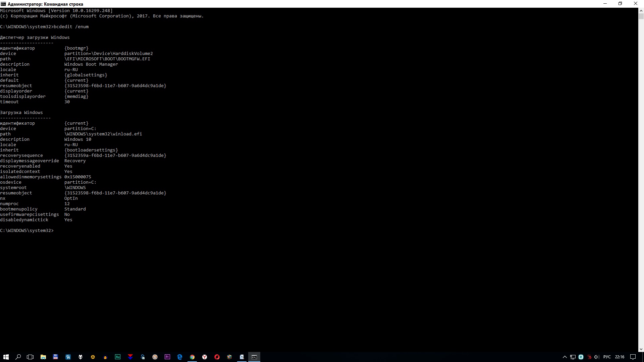Open the taskbar search
Screen dimensions: 644x362
click(x=18, y=357)
